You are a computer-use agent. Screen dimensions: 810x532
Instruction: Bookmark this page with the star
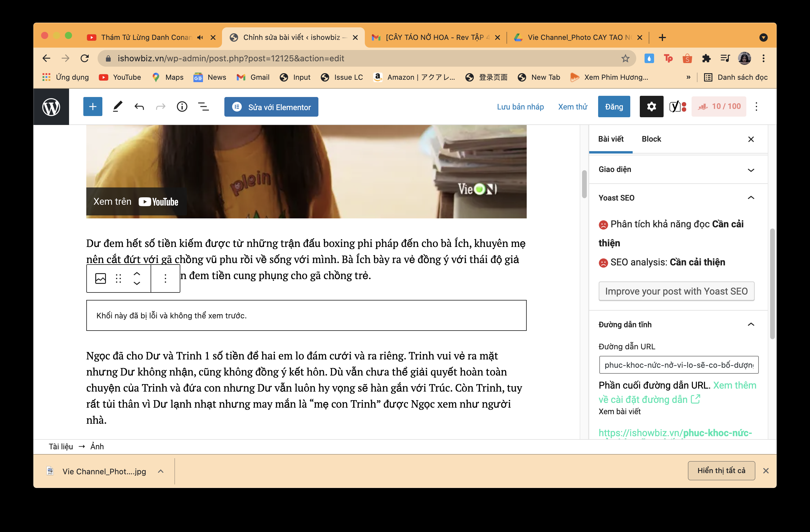pos(625,59)
